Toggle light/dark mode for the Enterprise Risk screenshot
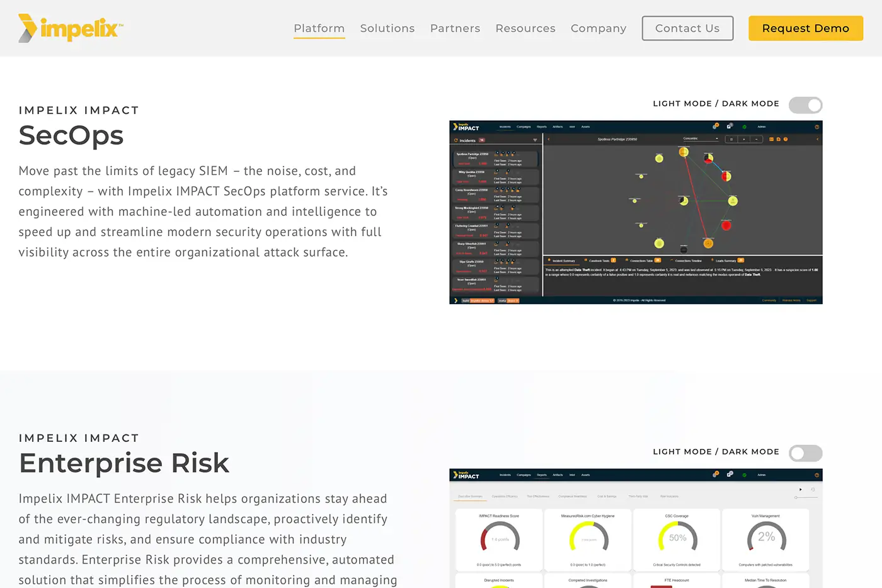The image size is (882, 588). (x=806, y=453)
